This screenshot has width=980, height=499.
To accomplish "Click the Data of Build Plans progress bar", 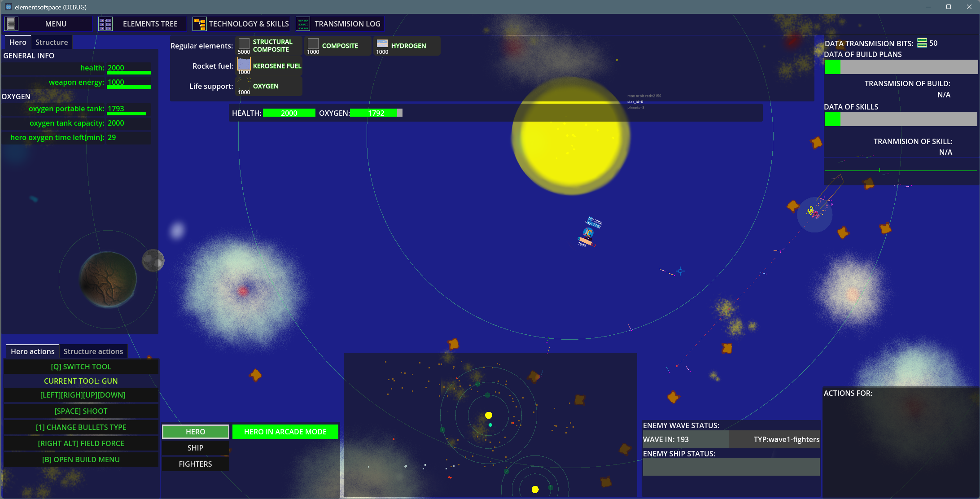I will click(901, 67).
